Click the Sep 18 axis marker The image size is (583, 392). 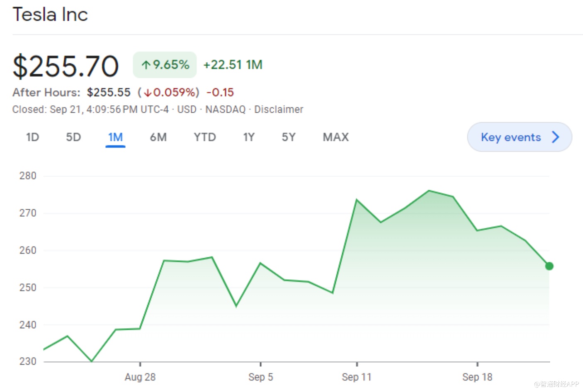(477, 377)
